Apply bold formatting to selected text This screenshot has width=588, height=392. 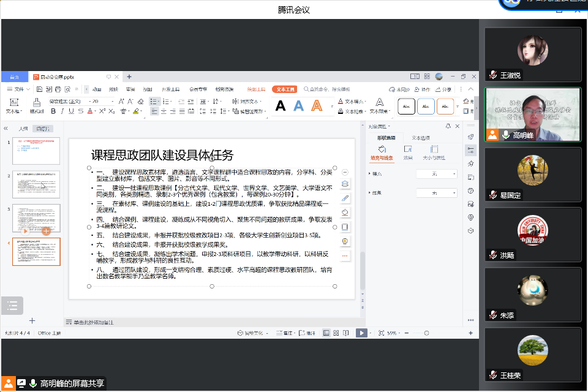tap(53, 111)
